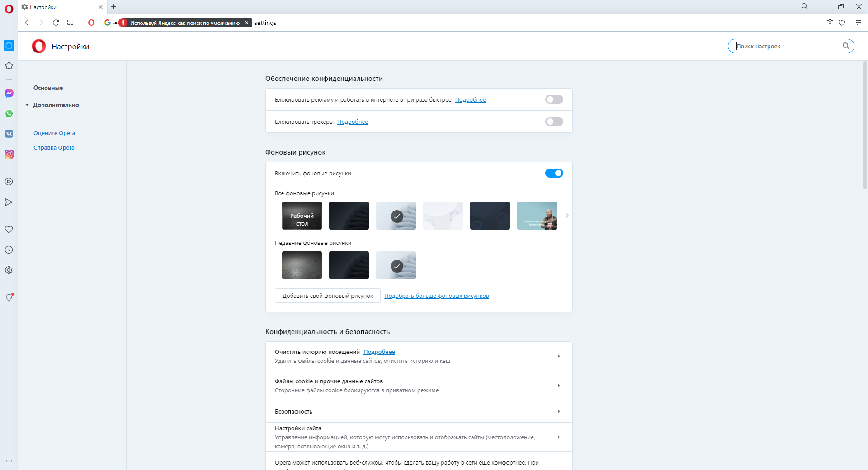
Task: Open Facebook Messenger in sidebar
Action: coord(9,93)
